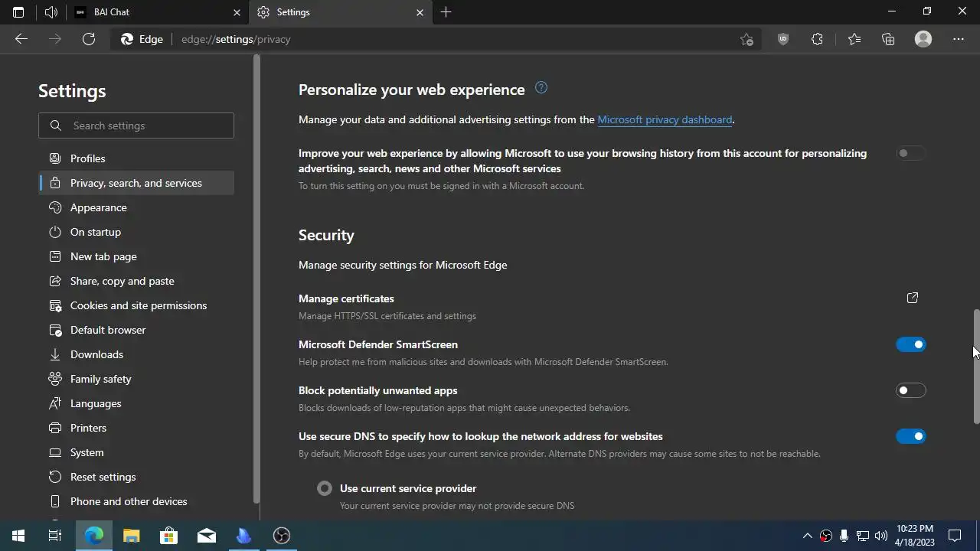Open the Windows Start menu
The image size is (980, 551).
pos(18,536)
